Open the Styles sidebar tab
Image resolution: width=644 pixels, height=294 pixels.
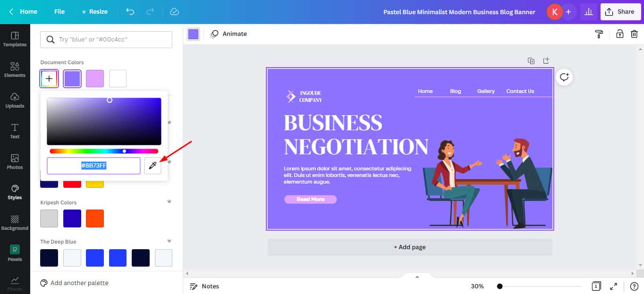[15, 192]
